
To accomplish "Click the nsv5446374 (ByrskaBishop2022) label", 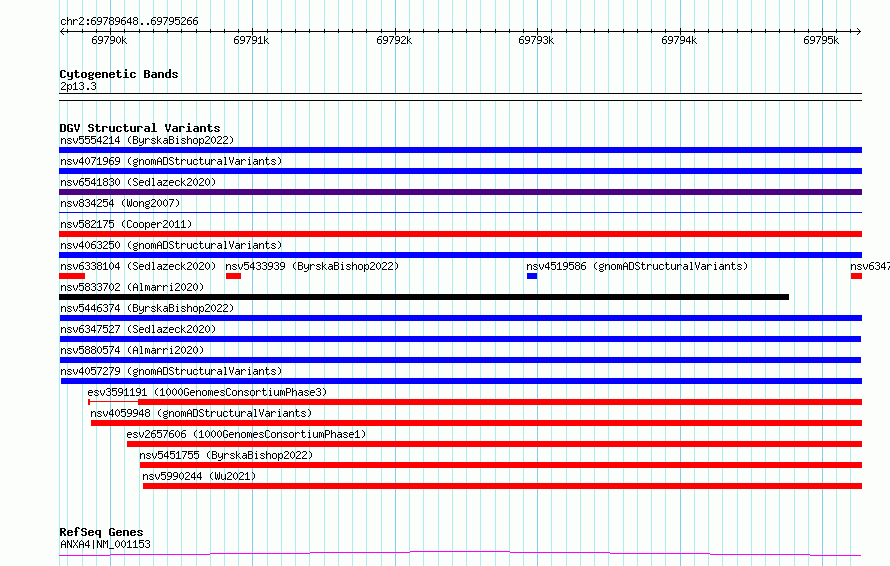I will pos(147,308).
